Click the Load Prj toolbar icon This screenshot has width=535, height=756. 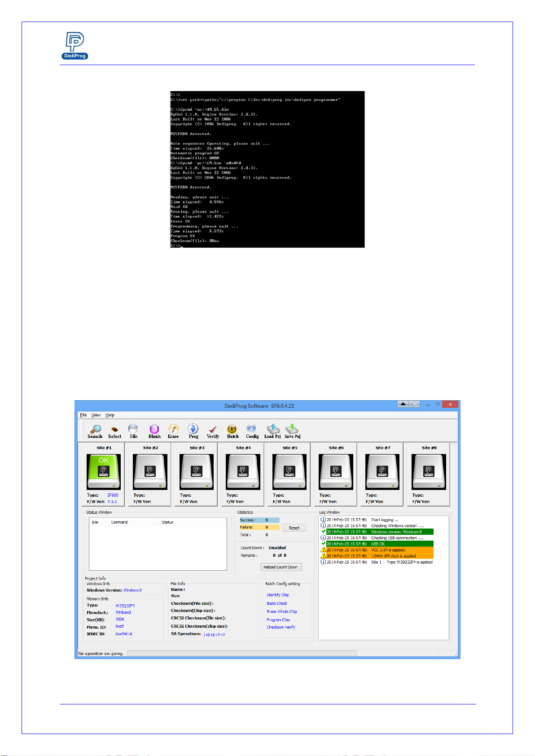coord(272,431)
